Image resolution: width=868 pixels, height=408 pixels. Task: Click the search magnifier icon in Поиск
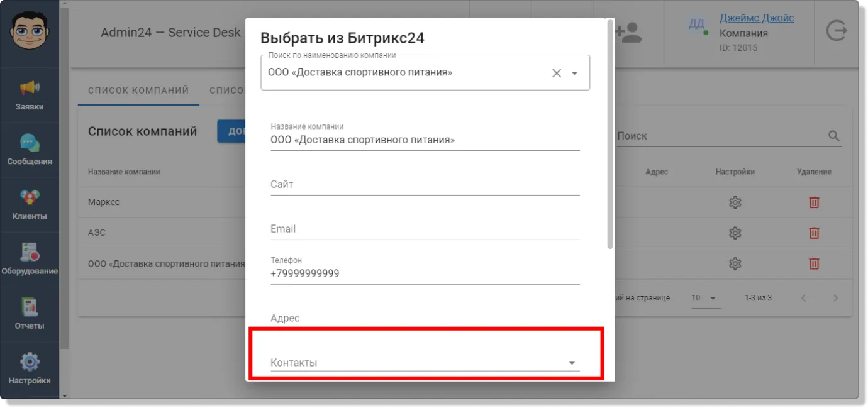tap(834, 136)
